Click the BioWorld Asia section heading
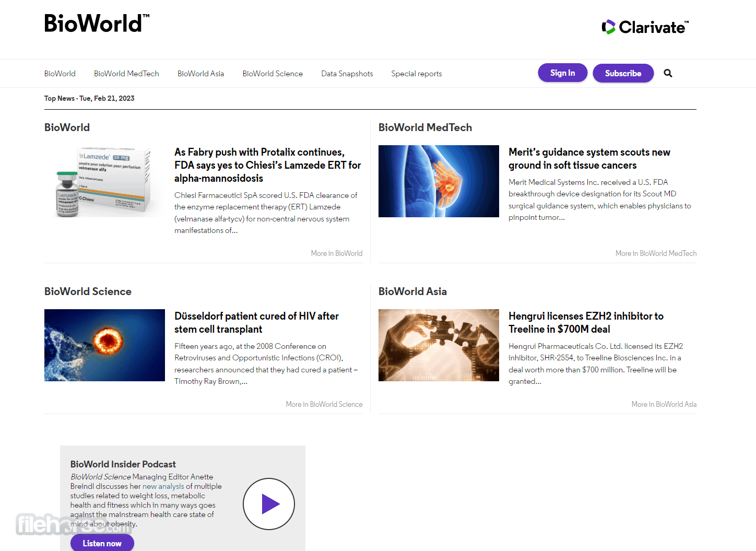Screen dimensions: 756x551 [412, 291]
